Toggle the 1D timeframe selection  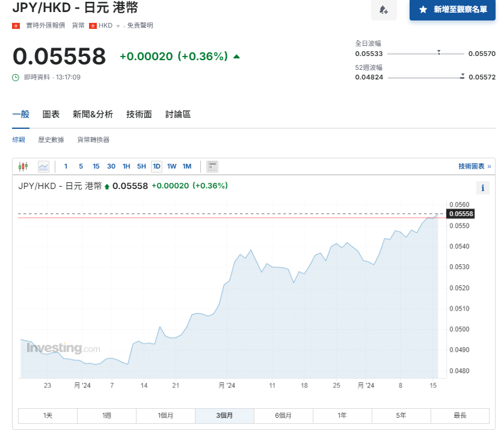pos(156,166)
